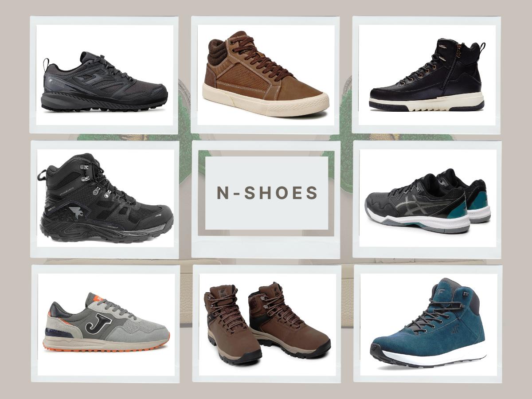This screenshot has width=532, height=399.
Task: Select the black Joma trail running shoe photo
Action: 104,82
